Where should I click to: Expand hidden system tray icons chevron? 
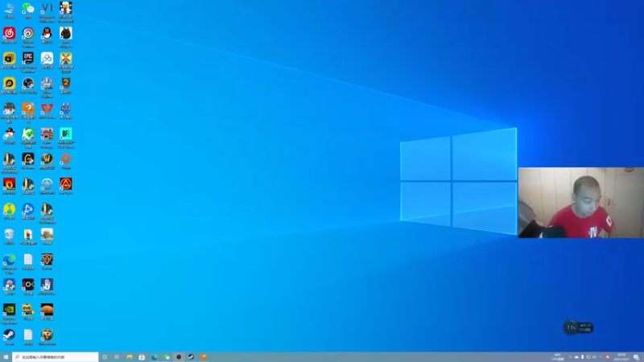click(x=570, y=357)
